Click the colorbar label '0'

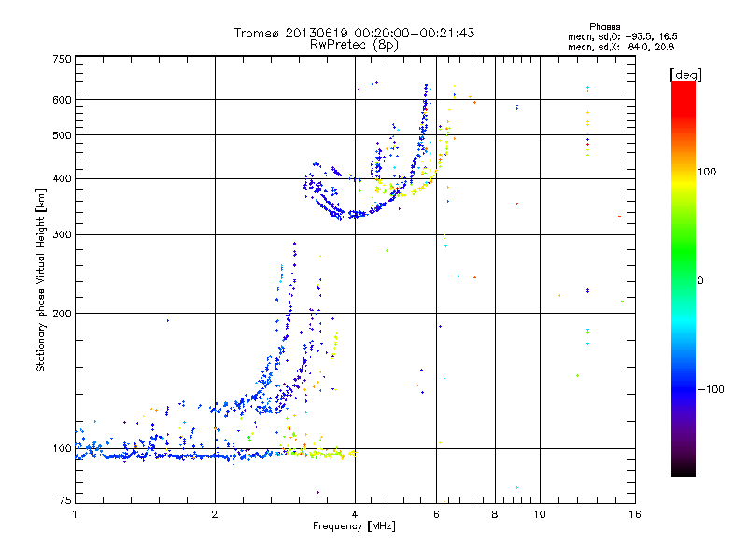pyautogui.click(x=700, y=281)
